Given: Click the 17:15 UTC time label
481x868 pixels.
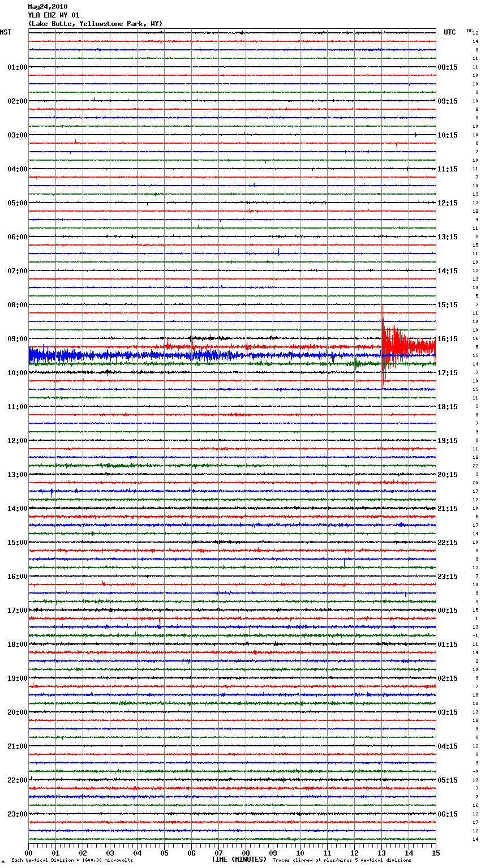Looking at the screenshot, I should coord(448,373).
